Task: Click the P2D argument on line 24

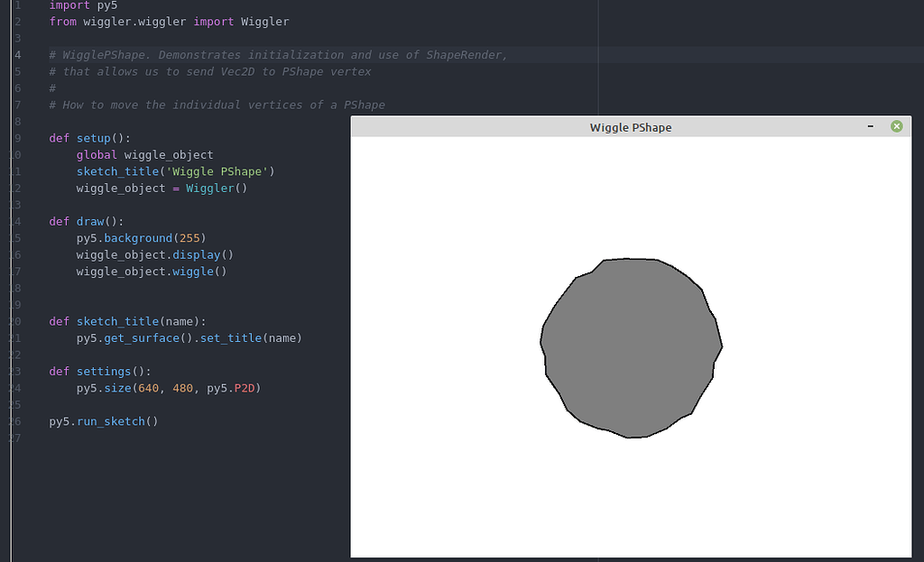Action: 245,388
